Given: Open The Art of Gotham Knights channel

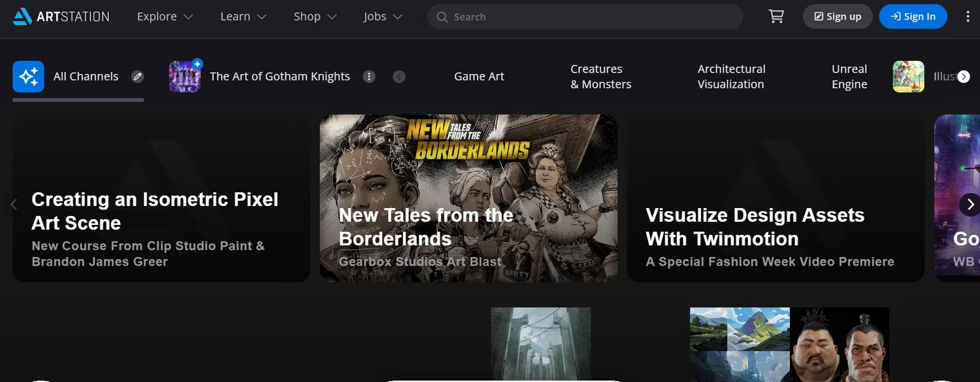Looking at the screenshot, I should (x=280, y=77).
